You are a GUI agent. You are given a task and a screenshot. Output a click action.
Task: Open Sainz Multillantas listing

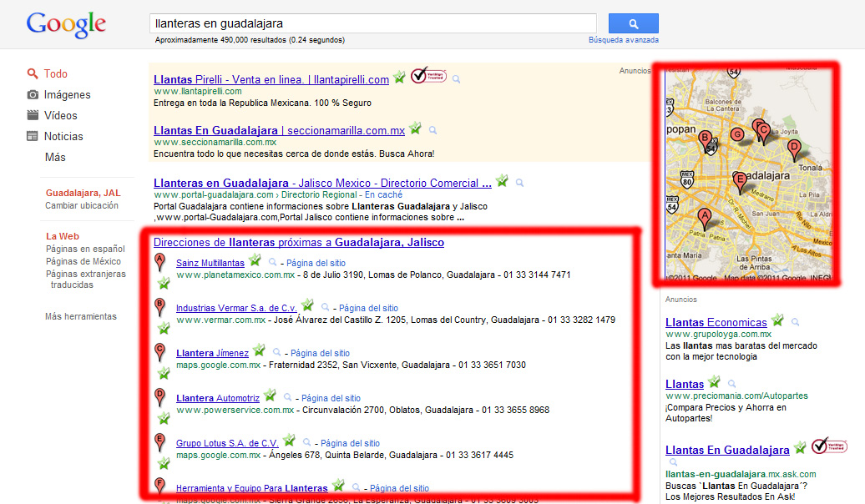pyautogui.click(x=210, y=263)
